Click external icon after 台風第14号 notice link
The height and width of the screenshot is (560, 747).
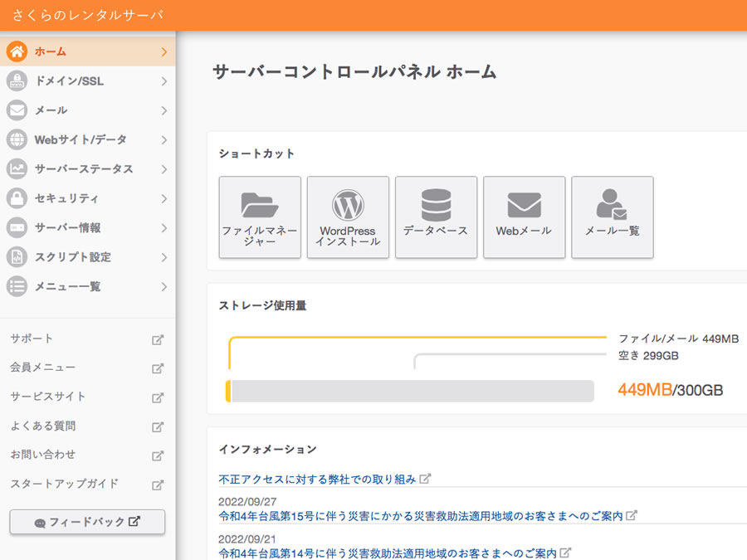[x=565, y=553]
